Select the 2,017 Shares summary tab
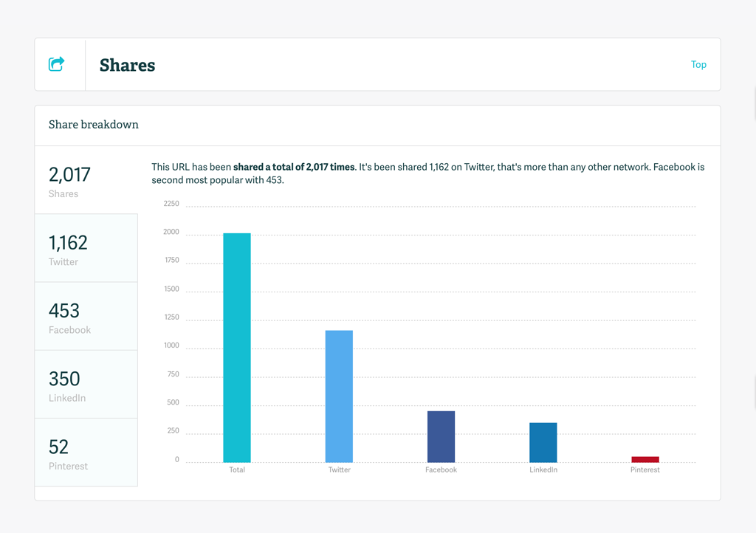The image size is (756, 533). coord(86,181)
